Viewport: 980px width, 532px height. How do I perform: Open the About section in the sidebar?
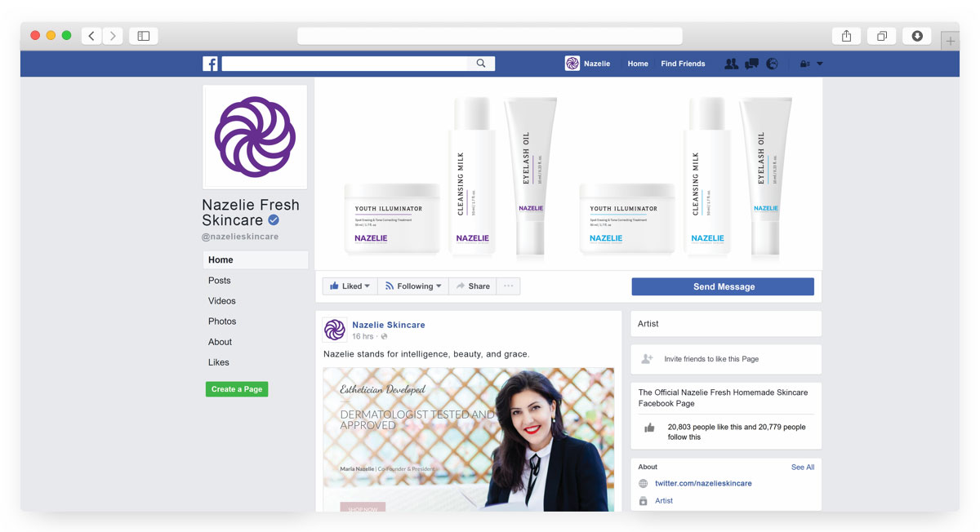coord(220,342)
